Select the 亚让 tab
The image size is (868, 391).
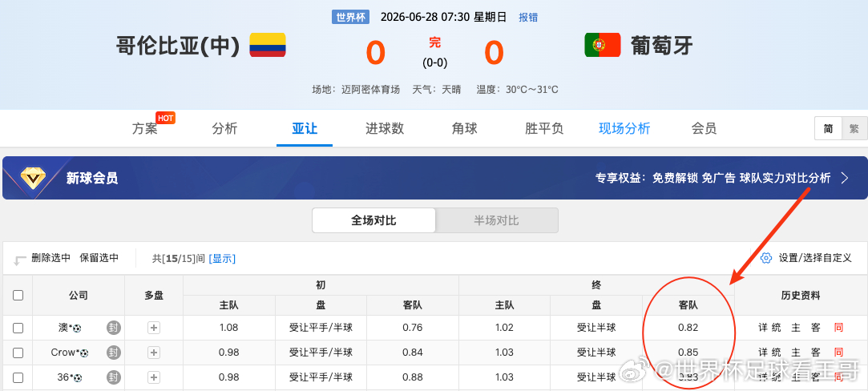(305, 129)
